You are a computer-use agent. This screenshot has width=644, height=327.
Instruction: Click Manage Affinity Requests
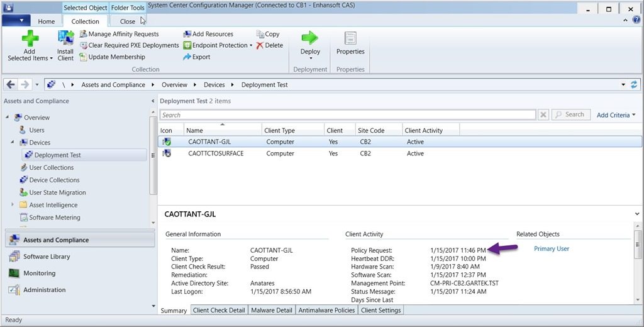(119, 34)
